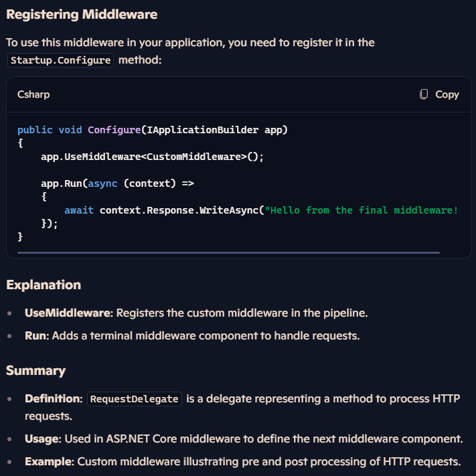Click the Csharp language label
Image resolution: width=476 pixels, height=476 pixels.
point(33,94)
